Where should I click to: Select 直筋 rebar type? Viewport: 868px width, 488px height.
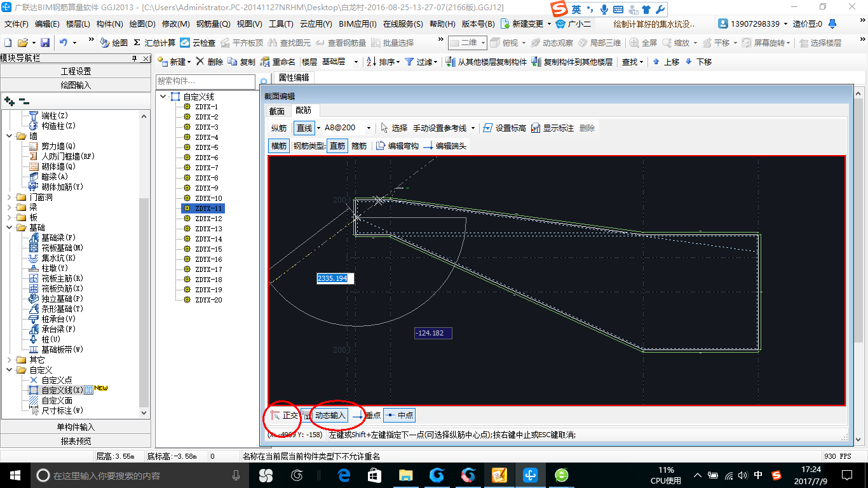337,146
